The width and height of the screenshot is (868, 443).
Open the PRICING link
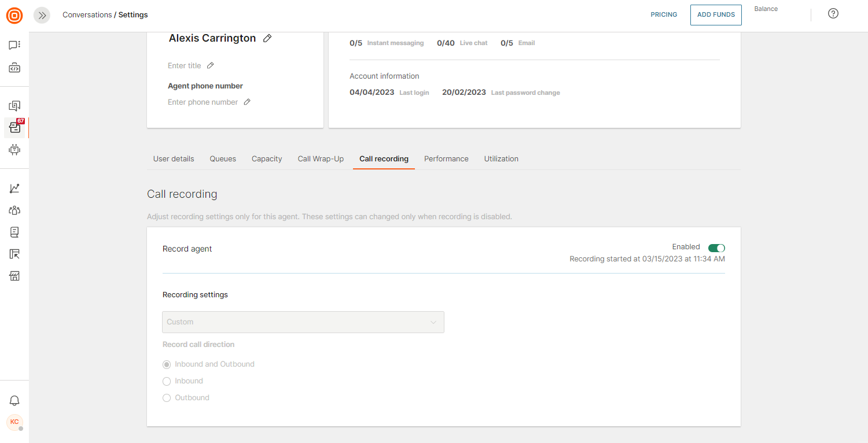tap(664, 15)
